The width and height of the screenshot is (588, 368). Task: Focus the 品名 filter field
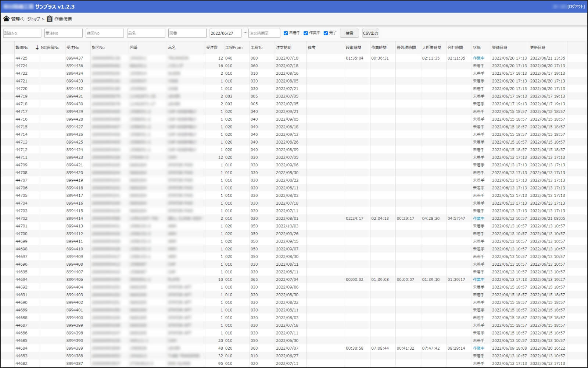pos(146,33)
